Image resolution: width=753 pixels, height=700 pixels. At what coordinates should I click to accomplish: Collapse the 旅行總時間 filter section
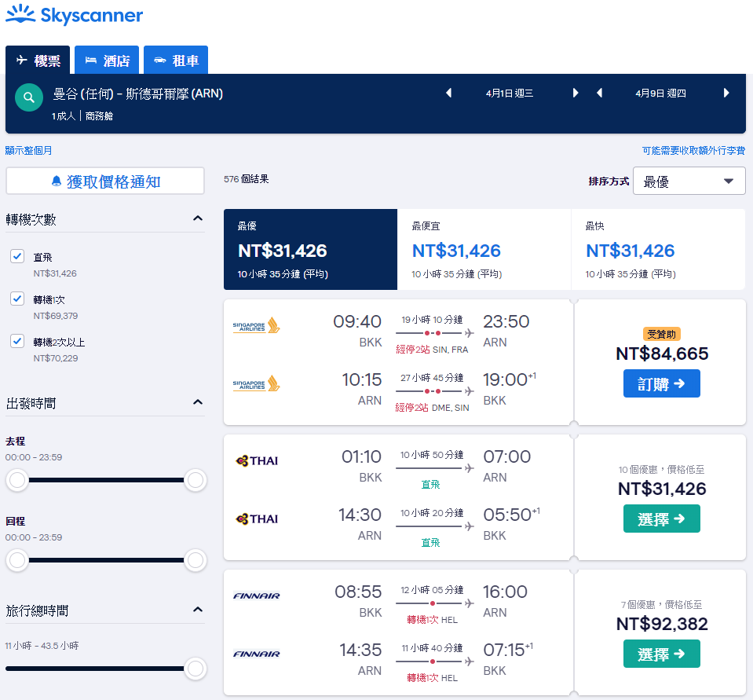(x=197, y=610)
